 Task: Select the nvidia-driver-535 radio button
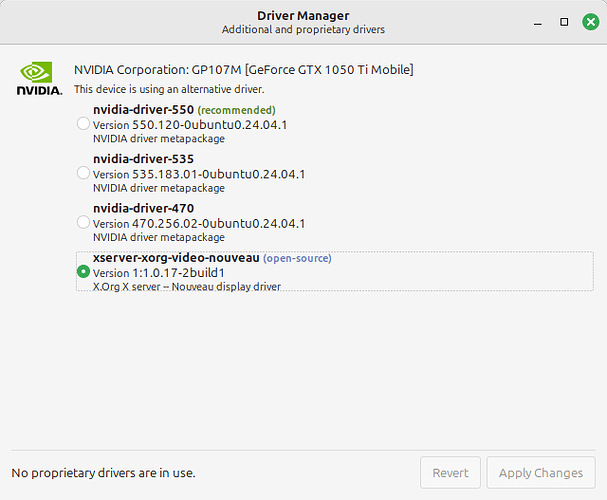coord(83,173)
